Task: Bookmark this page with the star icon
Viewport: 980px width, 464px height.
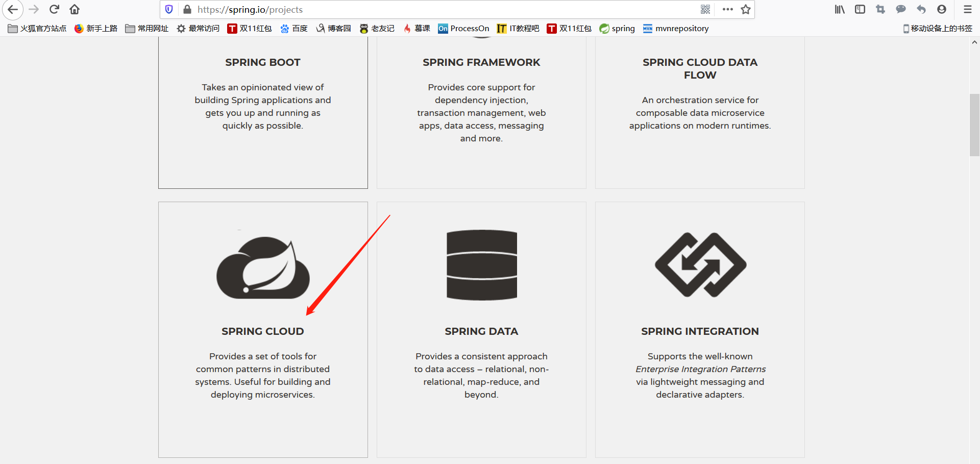Action: [x=746, y=9]
